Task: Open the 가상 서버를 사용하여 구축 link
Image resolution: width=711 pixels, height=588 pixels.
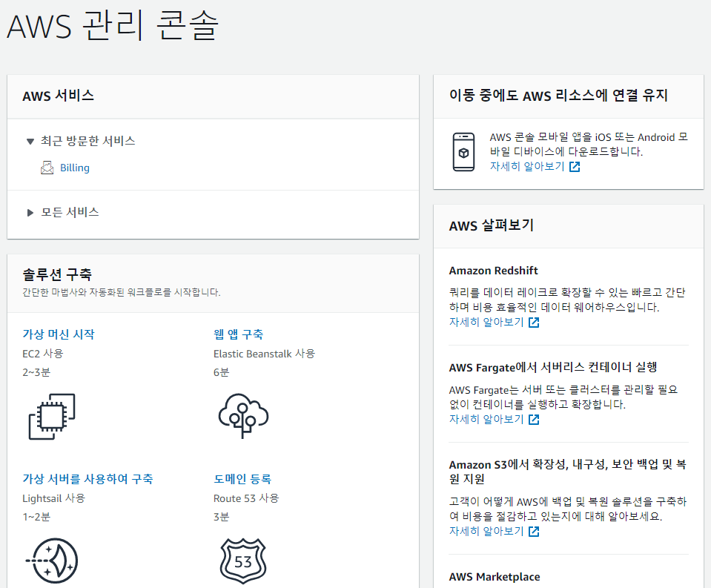Action: click(x=87, y=479)
